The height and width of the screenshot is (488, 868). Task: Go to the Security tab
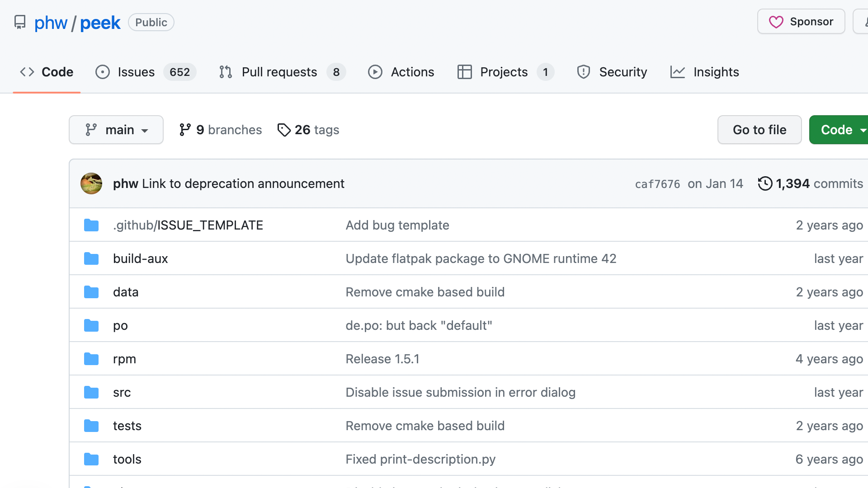pos(623,72)
